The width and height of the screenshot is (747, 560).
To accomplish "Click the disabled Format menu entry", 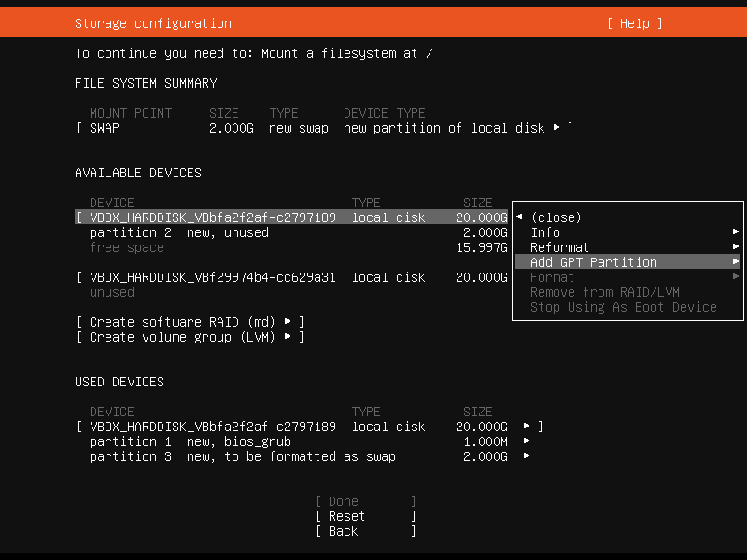I will [552, 277].
